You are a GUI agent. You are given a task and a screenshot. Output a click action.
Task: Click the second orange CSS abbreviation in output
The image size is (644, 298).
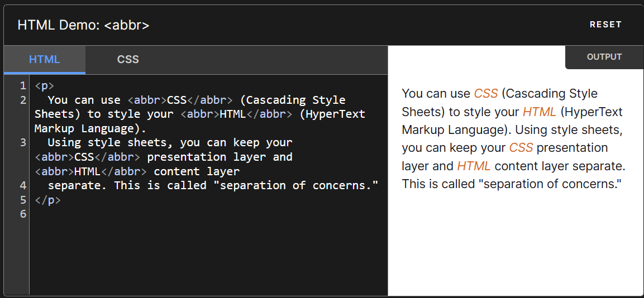[521, 148]
